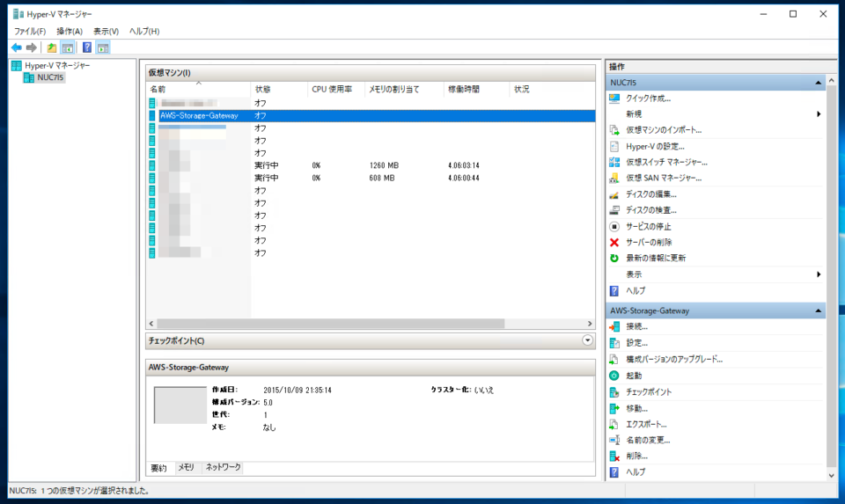Viewport: 845px width, 504px height.
Task: Click the actions pane scroll-down arrow
Action: pos(832,476)
